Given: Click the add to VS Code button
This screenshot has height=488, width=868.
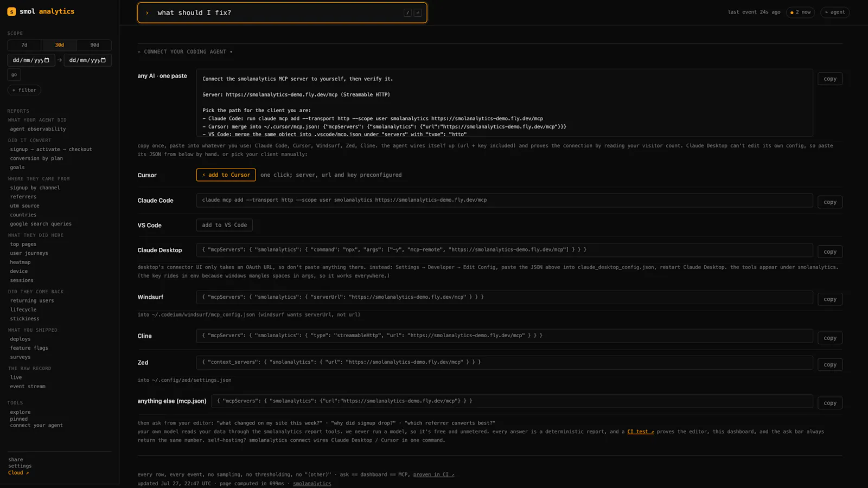Looking at the screenshot, I should pos(224,225).
